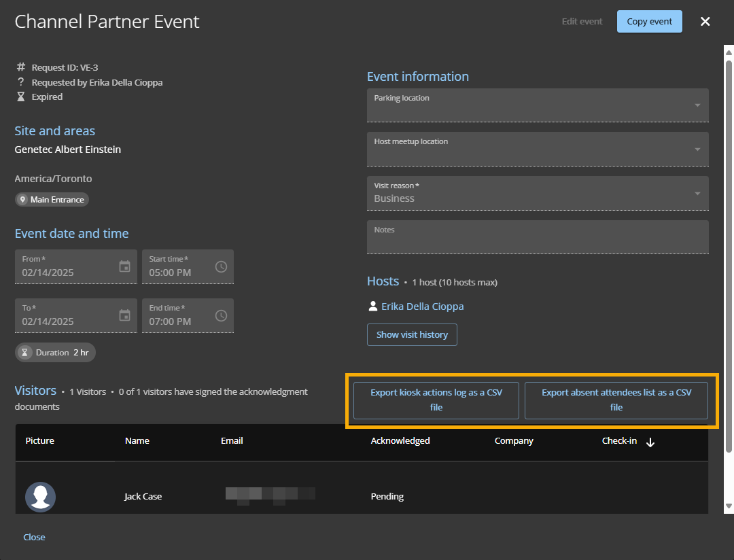
Task: Export kiosk actions log as CSV
Action: coord(436,400)
